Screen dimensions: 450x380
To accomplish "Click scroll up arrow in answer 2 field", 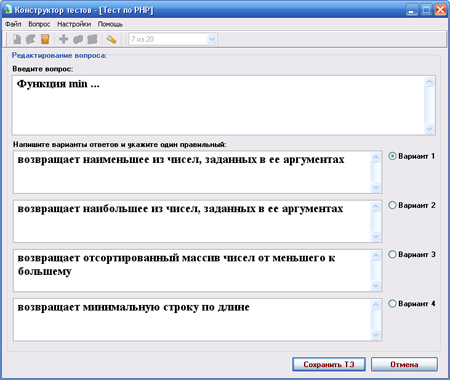I will [x=376, y=207].
